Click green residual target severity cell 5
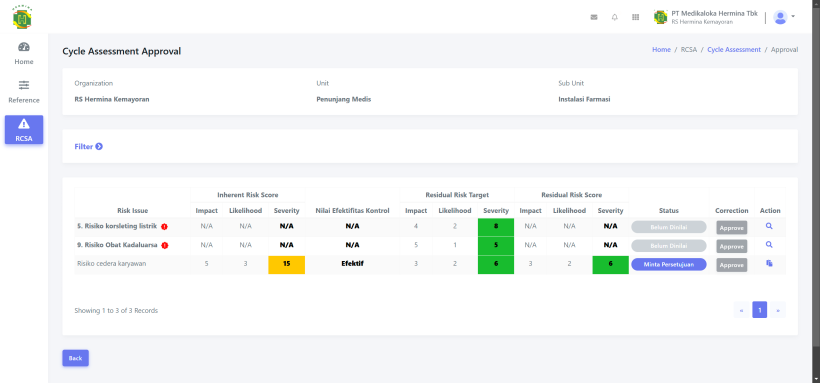The image size is (820, 383). [496, 245]
